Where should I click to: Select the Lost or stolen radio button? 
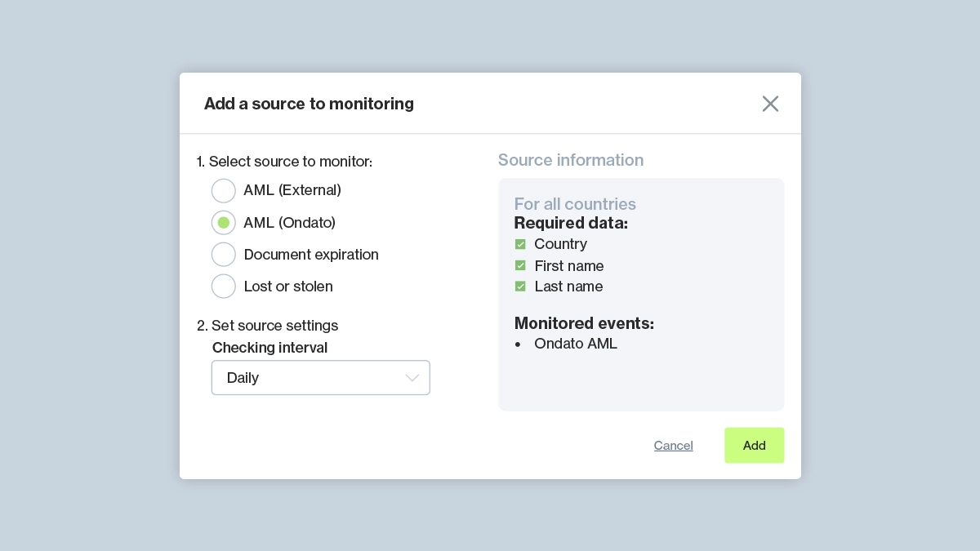(224, 287)
